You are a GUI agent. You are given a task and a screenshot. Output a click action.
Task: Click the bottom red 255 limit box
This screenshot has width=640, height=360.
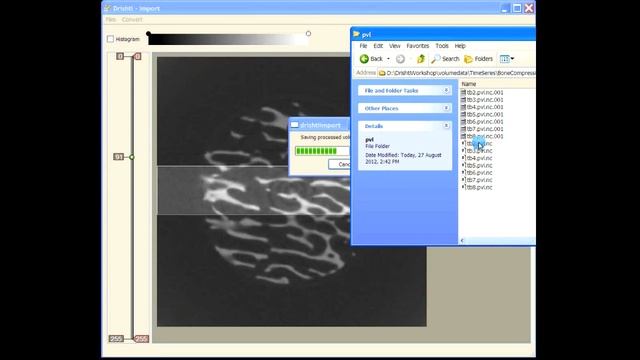(141, 339)
